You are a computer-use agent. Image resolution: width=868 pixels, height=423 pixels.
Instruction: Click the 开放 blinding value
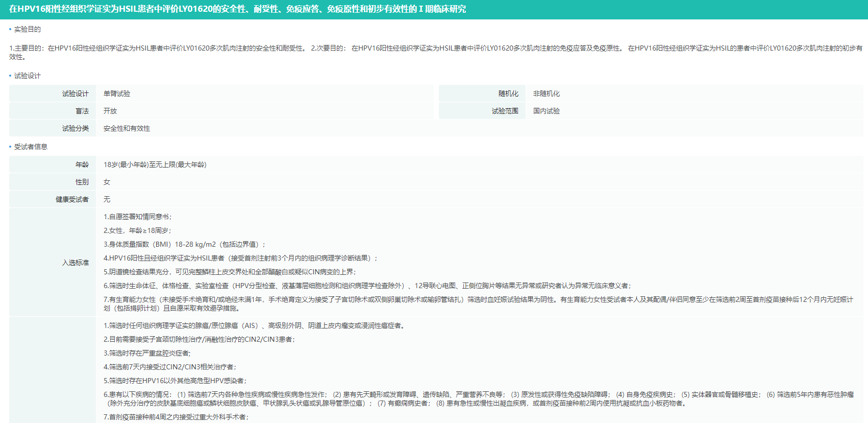pos(110,111)
